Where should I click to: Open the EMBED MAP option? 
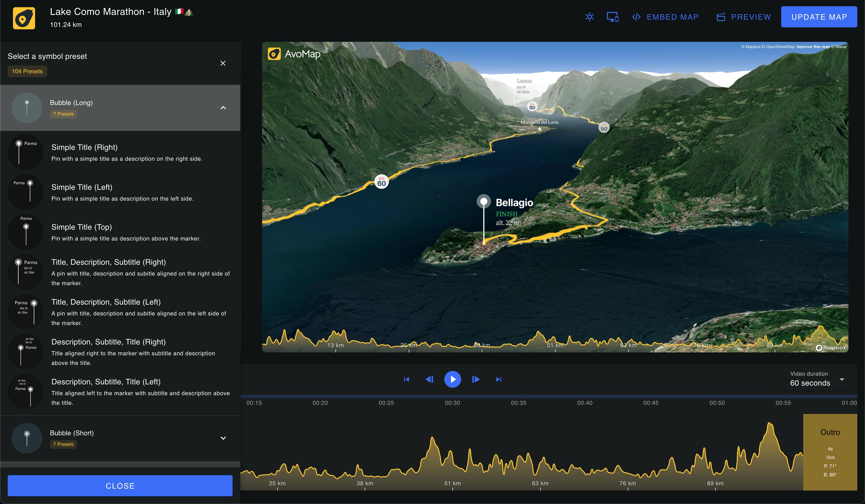point(665,17)
